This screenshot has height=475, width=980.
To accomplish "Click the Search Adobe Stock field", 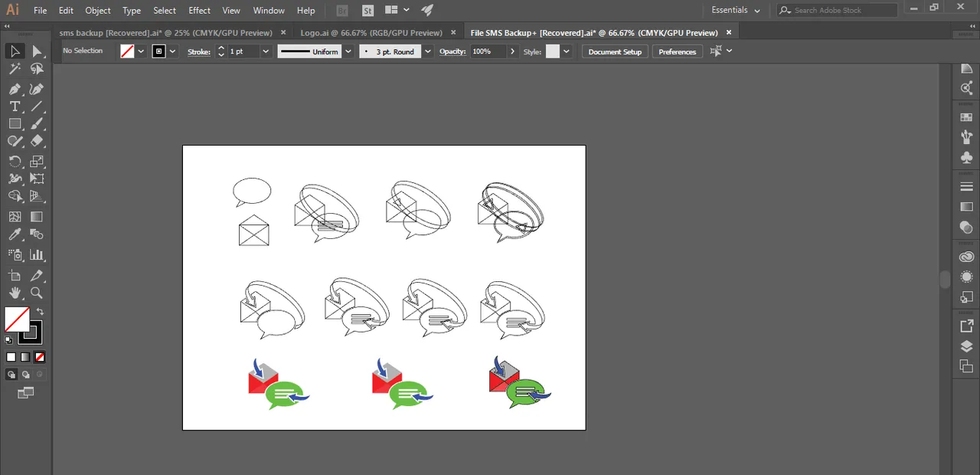I will [836, 11].
